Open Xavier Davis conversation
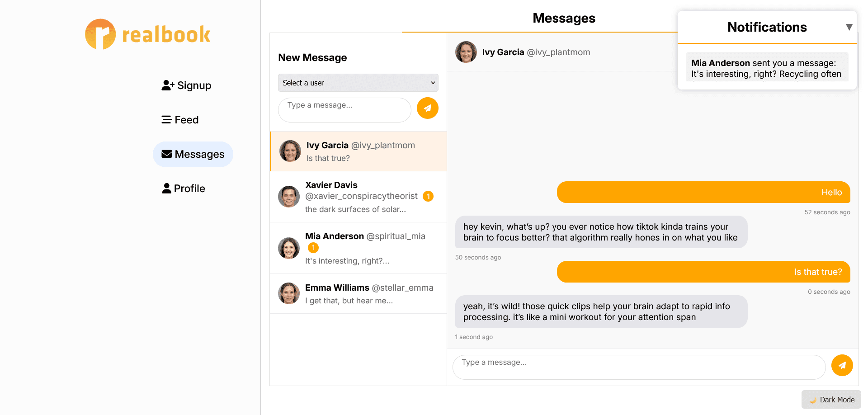The height and width of the screenshot is (415, 868). (x=358, y=197)
